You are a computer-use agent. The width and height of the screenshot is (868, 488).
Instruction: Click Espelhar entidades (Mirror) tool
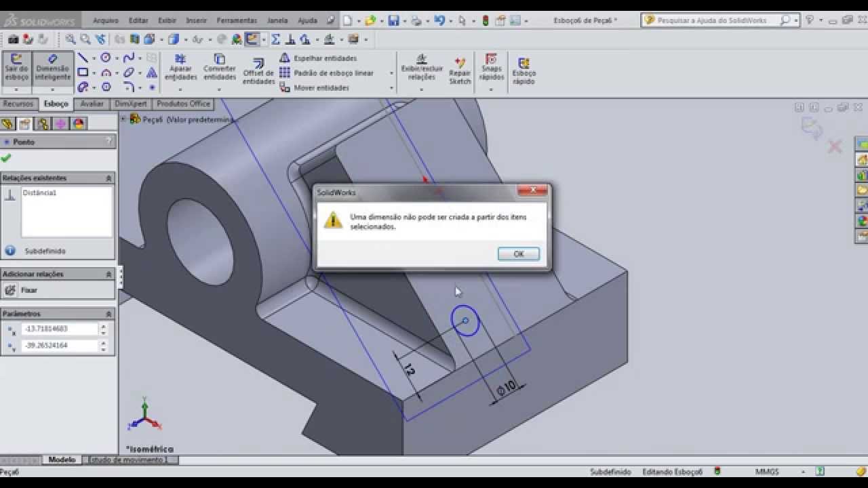click(x=318, y=58)
